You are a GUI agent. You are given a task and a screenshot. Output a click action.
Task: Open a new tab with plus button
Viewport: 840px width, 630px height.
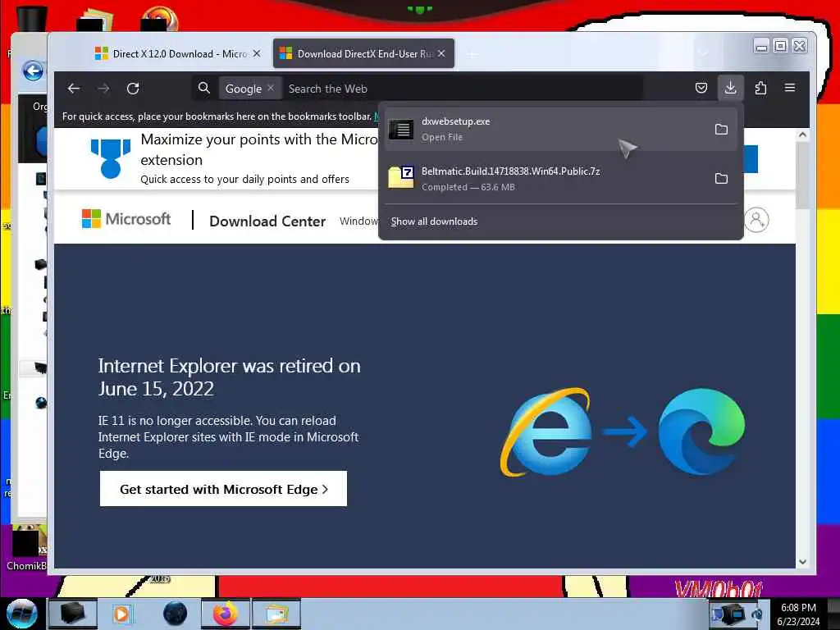[472, 54]
